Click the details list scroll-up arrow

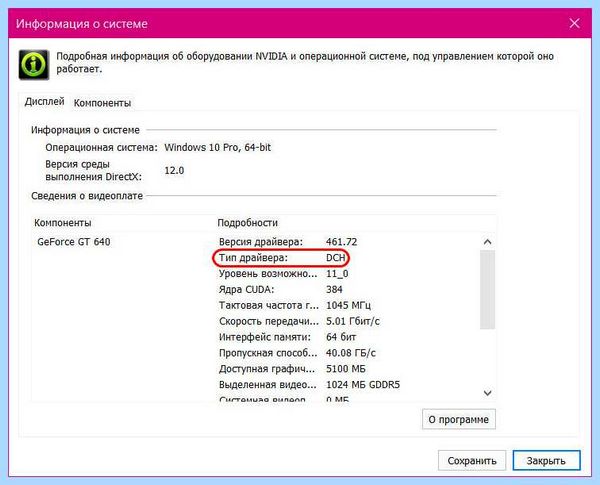tap(487, 242)
